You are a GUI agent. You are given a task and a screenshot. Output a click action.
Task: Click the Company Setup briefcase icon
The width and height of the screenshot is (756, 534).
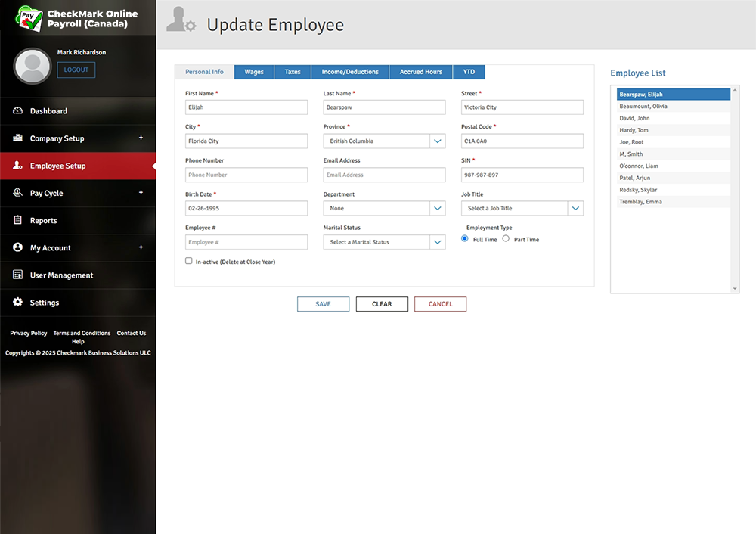(18, 138)
